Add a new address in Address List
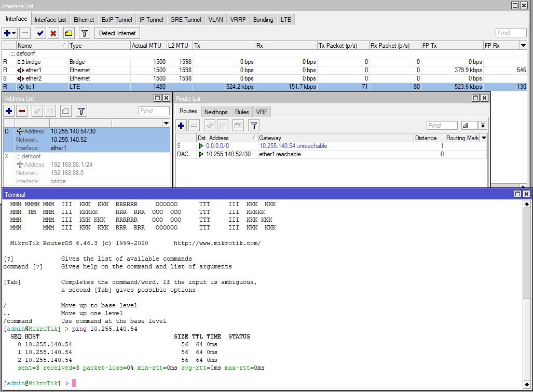The image size is (533, 392). point(9,111)
